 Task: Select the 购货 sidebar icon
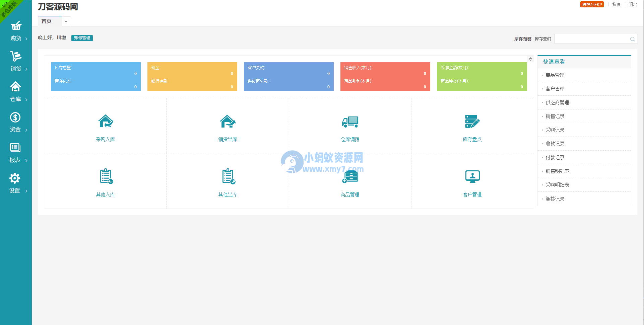(x=15, y=30)
